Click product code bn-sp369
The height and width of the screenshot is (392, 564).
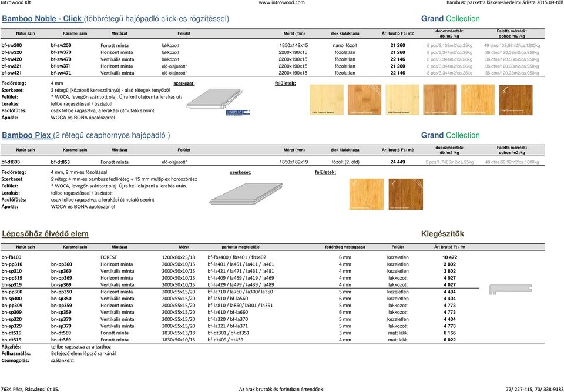coord(61,284)
